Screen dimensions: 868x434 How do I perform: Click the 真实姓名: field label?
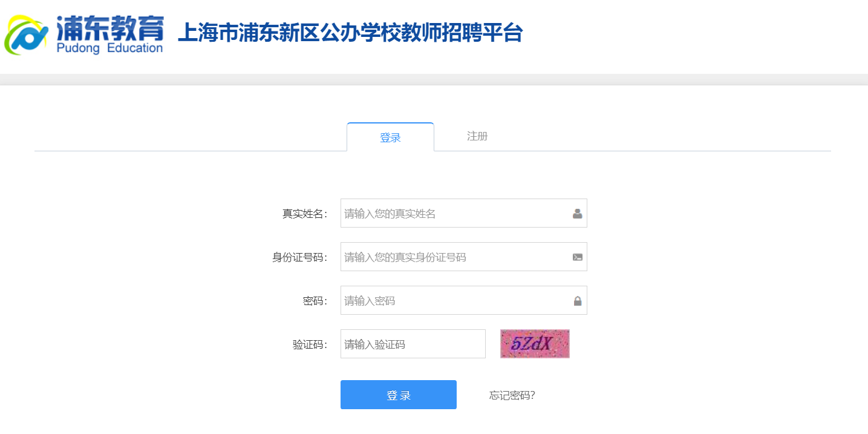(x=304, y=214)
